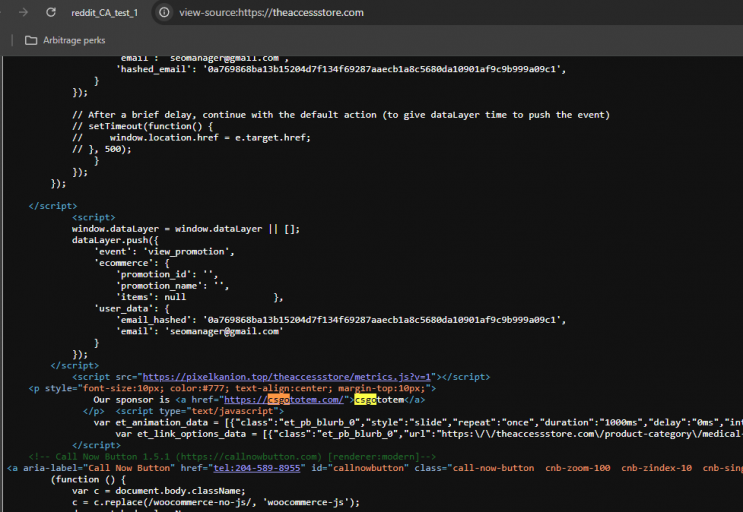This screenshot has height=512, width=743.
Task: Click the 'Call Now Button 1.5.1' HTML comment
Action: click(232, 457)
